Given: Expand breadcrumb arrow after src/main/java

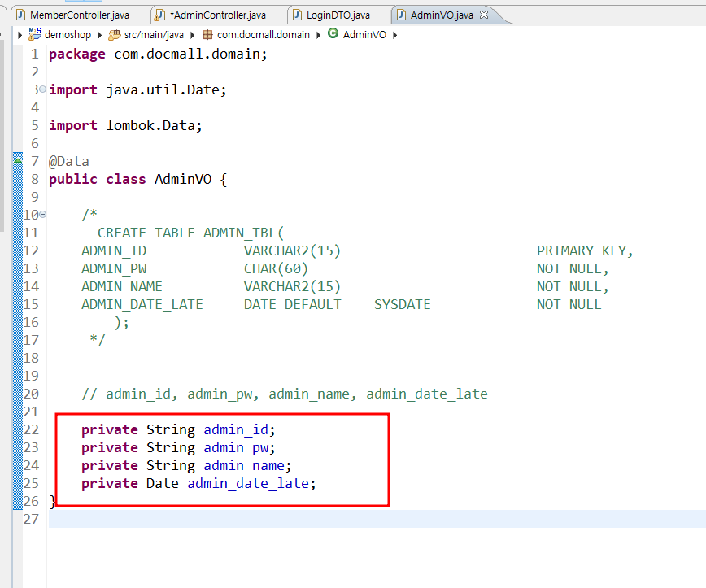Looking at the screenshot, I should click(x=192, y=35).
